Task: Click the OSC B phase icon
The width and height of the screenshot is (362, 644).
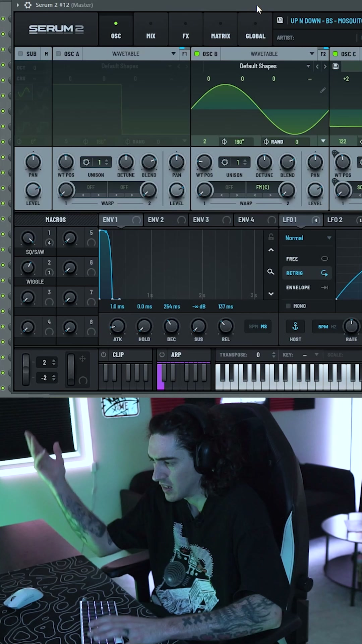Action: pos(224,142)
